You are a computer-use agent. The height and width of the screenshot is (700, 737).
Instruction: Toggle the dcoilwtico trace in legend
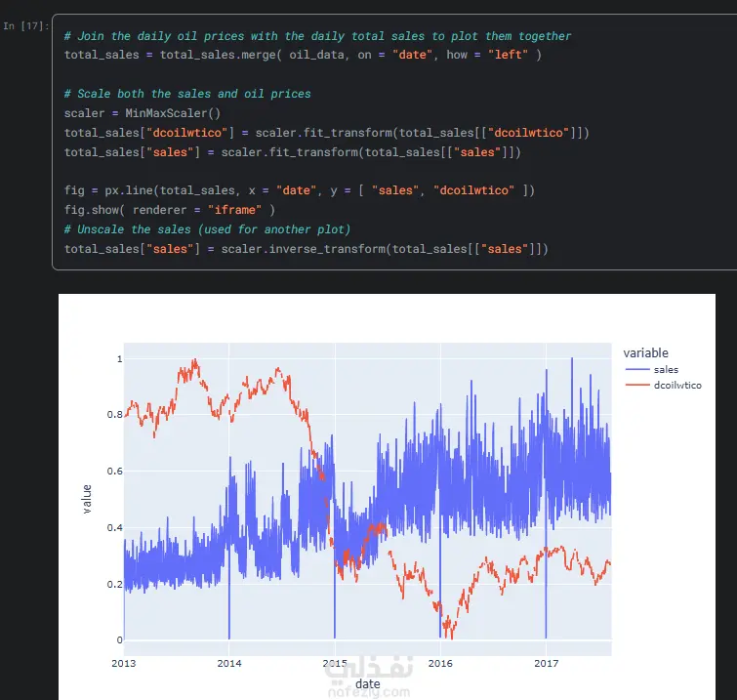[677, 386]
